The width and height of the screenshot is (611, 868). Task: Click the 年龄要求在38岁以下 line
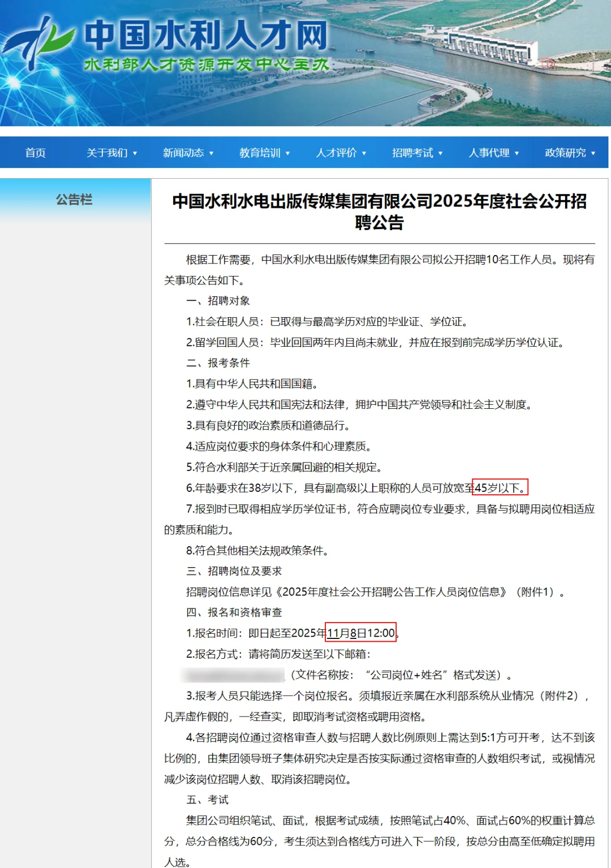click(x=358, y=488)
